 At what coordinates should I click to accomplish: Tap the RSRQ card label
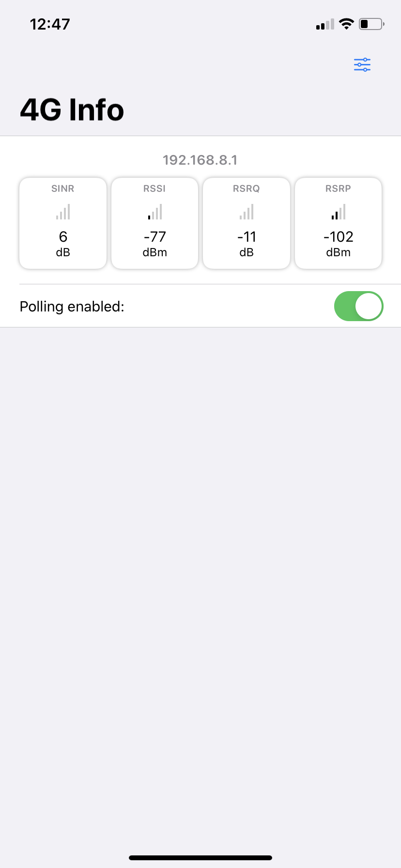[x=247, y=188]
